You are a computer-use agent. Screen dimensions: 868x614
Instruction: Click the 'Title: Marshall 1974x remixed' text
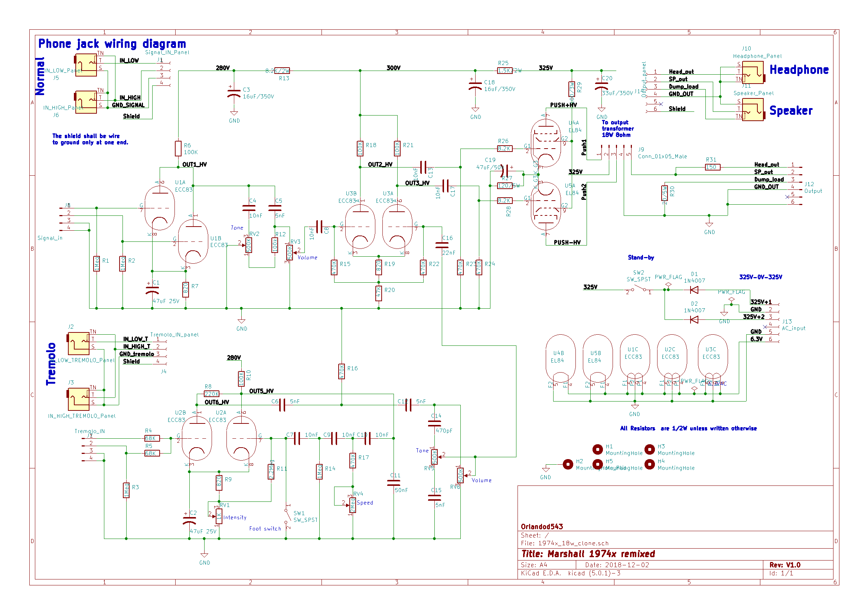click(588, 554)
